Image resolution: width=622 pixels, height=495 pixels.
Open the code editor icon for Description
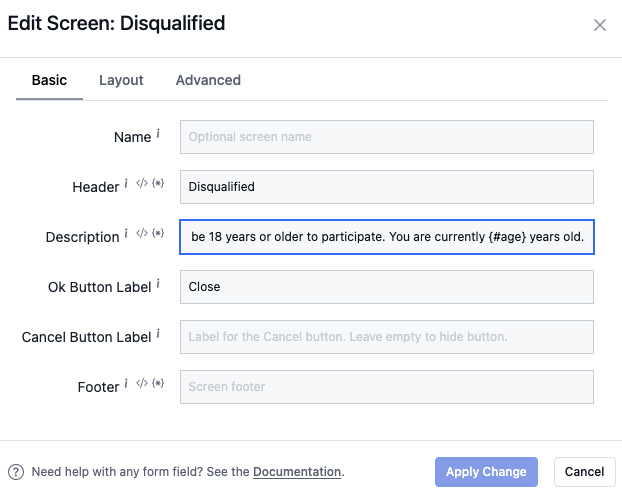pos(142,235)
